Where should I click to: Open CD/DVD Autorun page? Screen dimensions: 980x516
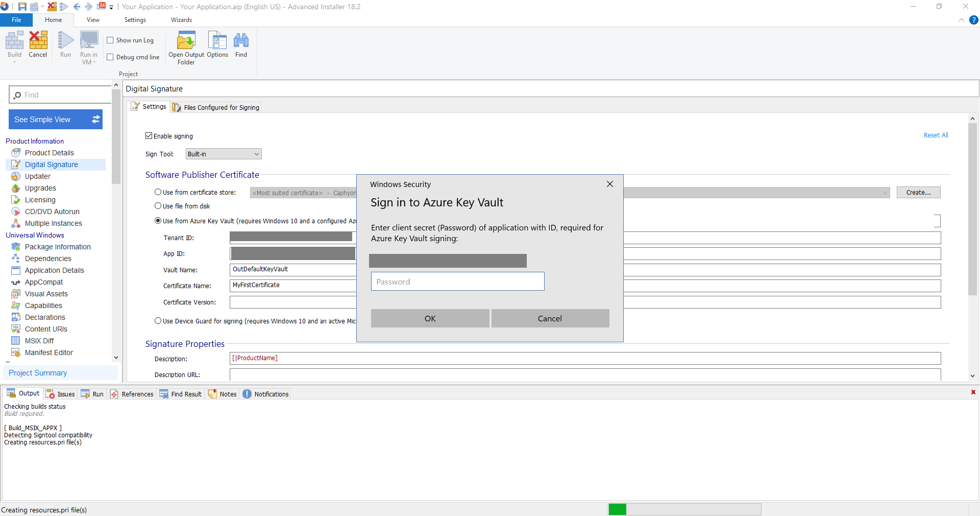52,212
